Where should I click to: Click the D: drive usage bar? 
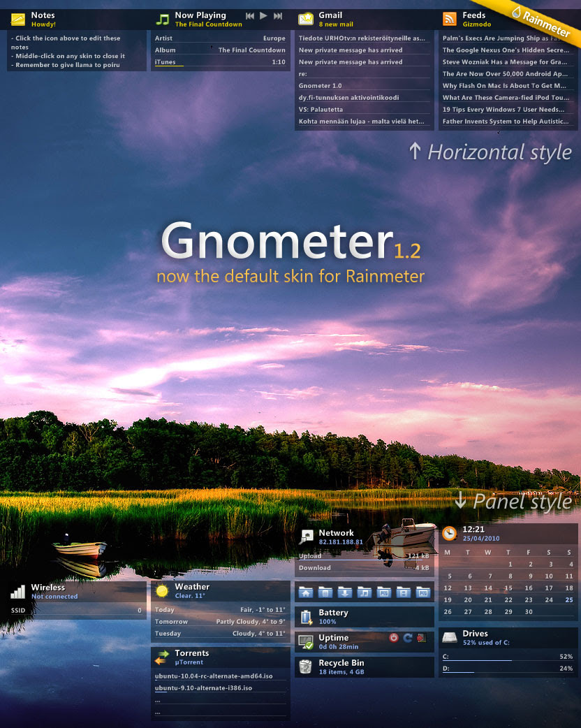[508, 673]
